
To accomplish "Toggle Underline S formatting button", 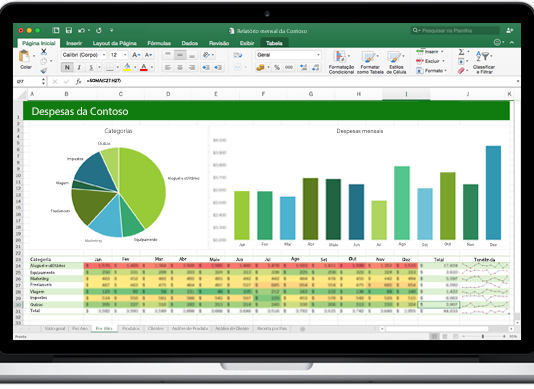I will tap(91, 67).
